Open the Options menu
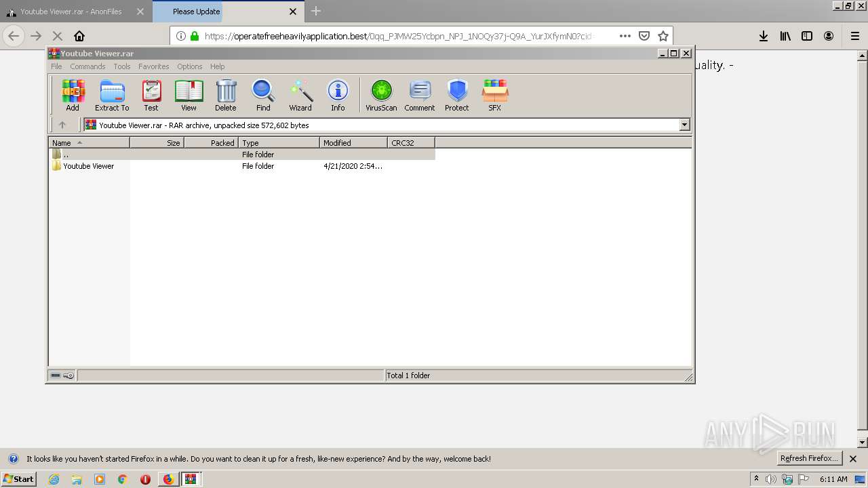The image size is (868, 488). pyautogui.click(x=190, y=66)
